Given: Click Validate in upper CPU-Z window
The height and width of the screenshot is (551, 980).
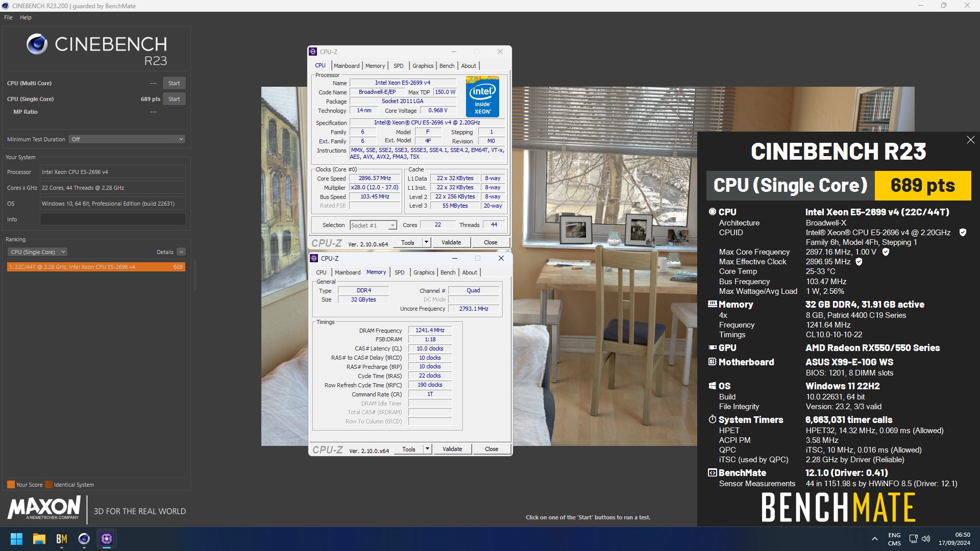Looking at the screenshot, I should coord(451,242).
